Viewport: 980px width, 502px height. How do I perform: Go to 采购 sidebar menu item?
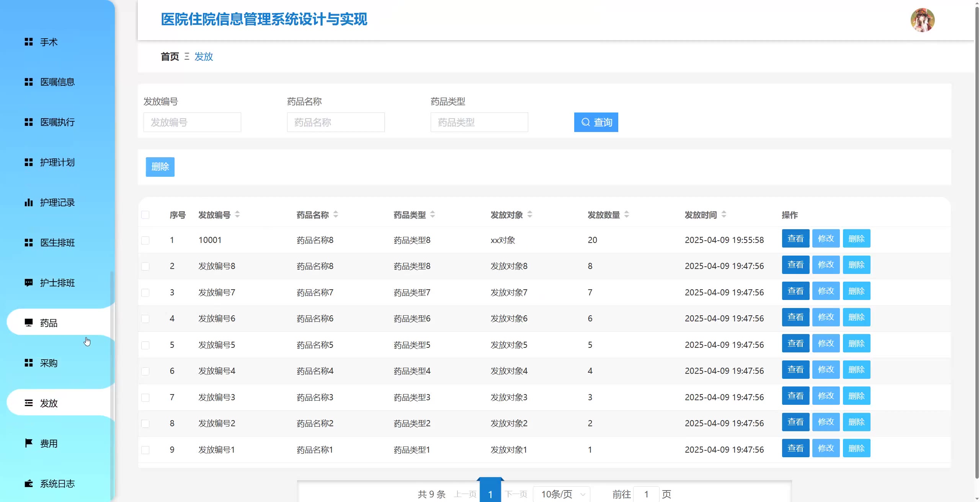point(49,363)
